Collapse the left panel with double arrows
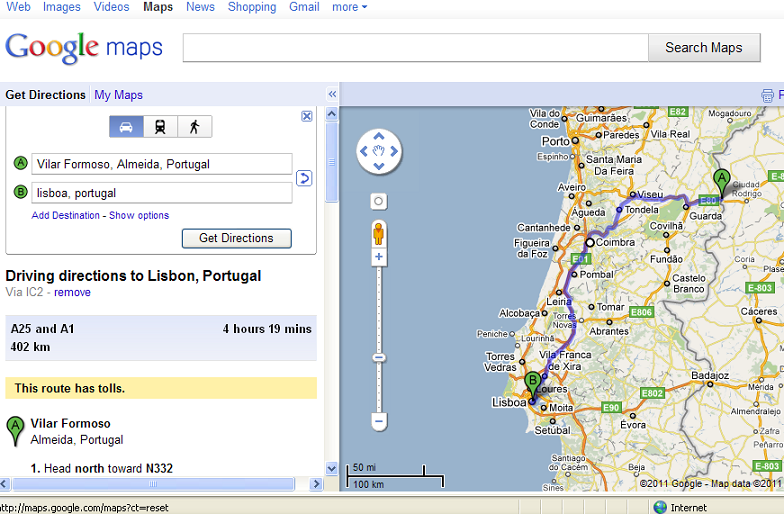Image resolution: width=784 pixels, height=514 pixels. 332,94
